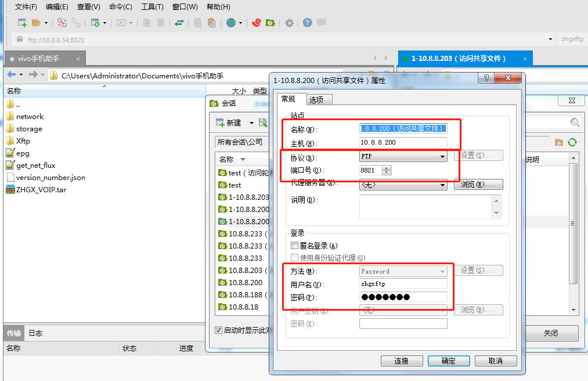The height and width of the screenshot is (381, 588).
Task: Open Xshell via red swirl icon
Action: pos(256,23)
